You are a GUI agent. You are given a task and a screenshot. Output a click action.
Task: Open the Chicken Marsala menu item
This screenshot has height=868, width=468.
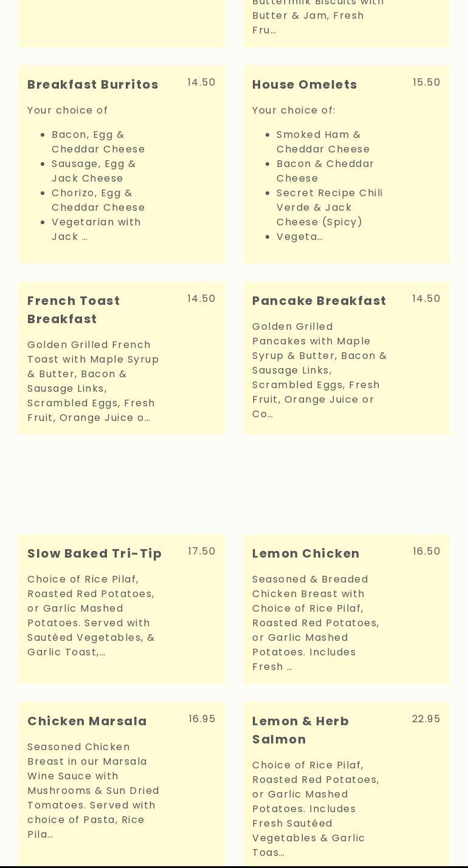pyautogui.click(x=88, y=721)
